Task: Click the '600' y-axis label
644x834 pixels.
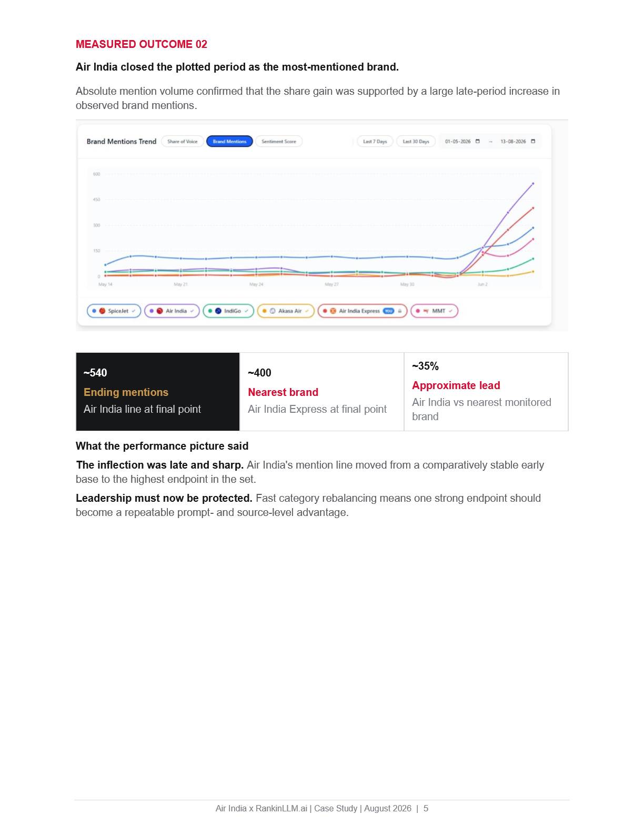Action: click(96, 174)
